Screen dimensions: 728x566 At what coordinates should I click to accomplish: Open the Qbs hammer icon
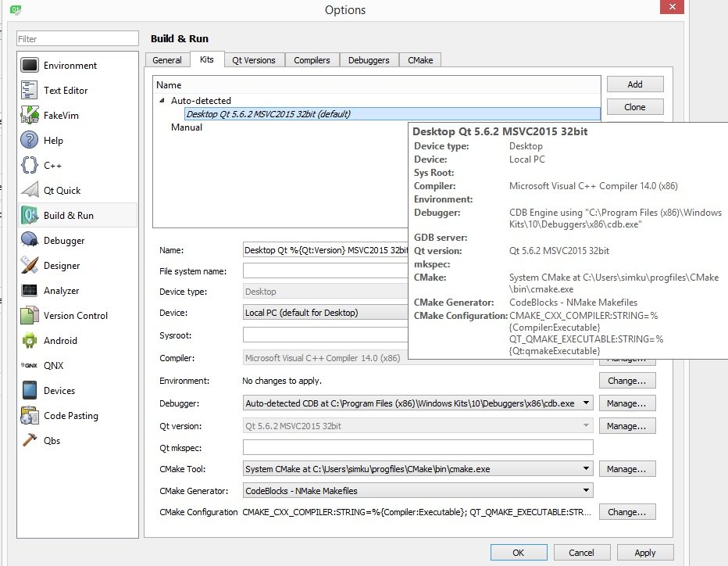(30, 441)
